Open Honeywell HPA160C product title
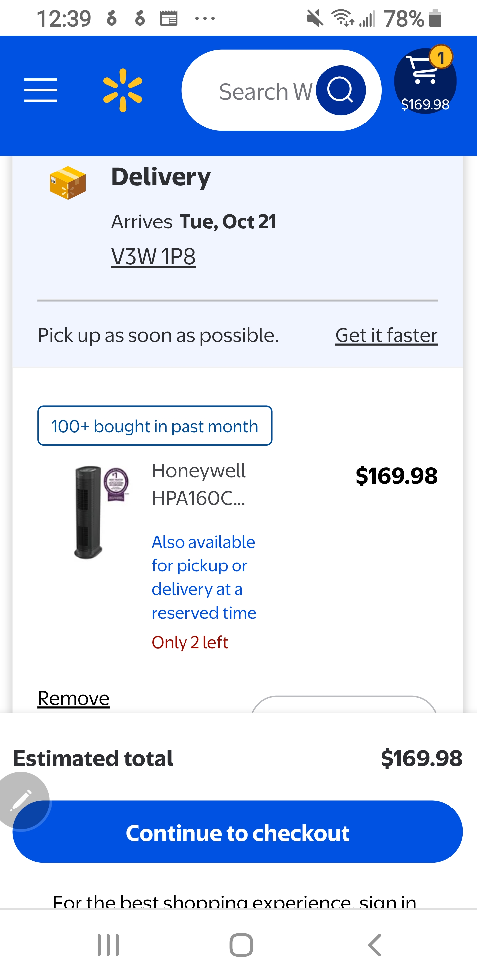Viewport: 477px width, 980px height. 199,484
